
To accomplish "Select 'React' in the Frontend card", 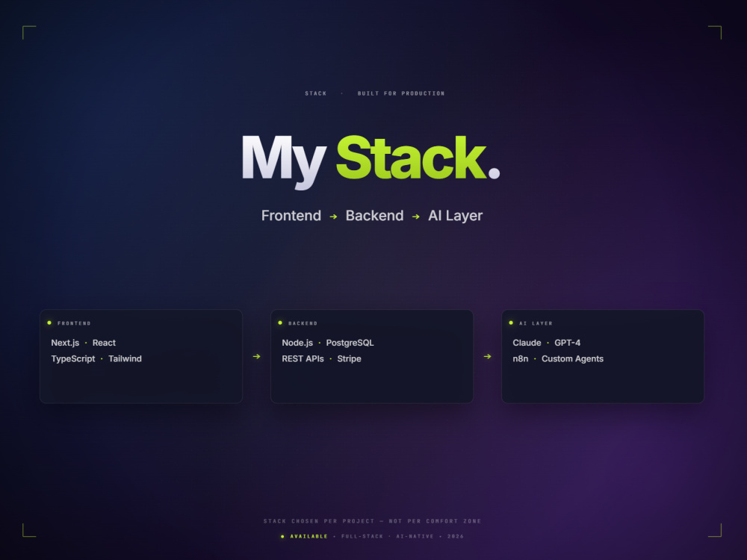I will click(x=104, y=343).
